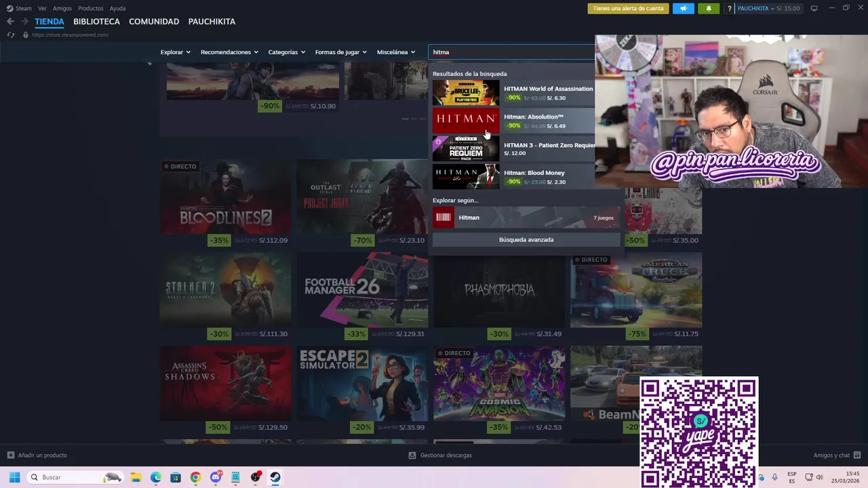Image resolution: width=868 pixels, height=488 pixels.
Task: Click the downloads tray icon
Action: pos(412,455)
